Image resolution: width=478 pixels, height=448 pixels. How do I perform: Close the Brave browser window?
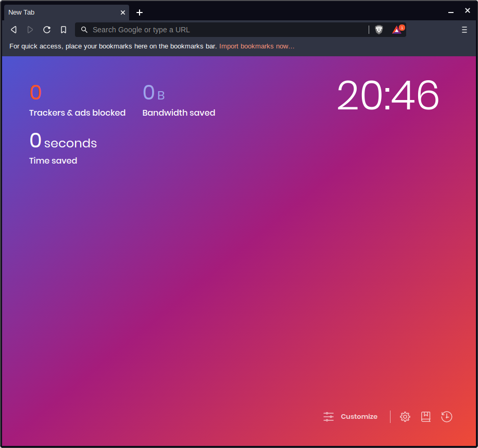pos(468,10)
